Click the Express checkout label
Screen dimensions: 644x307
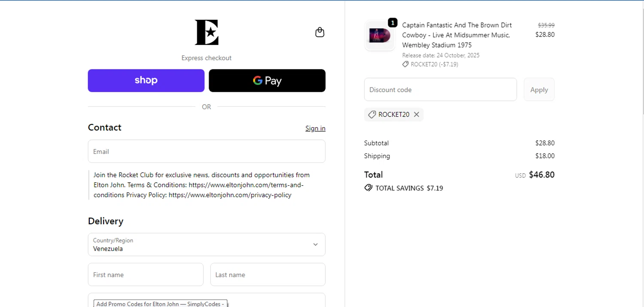tap(207, 58)
